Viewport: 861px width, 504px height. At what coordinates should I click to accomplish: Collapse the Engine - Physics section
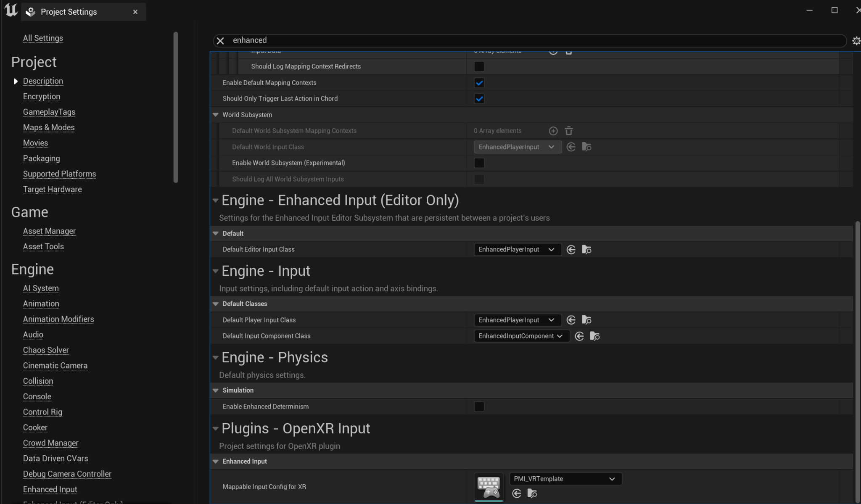pos(216,358)
